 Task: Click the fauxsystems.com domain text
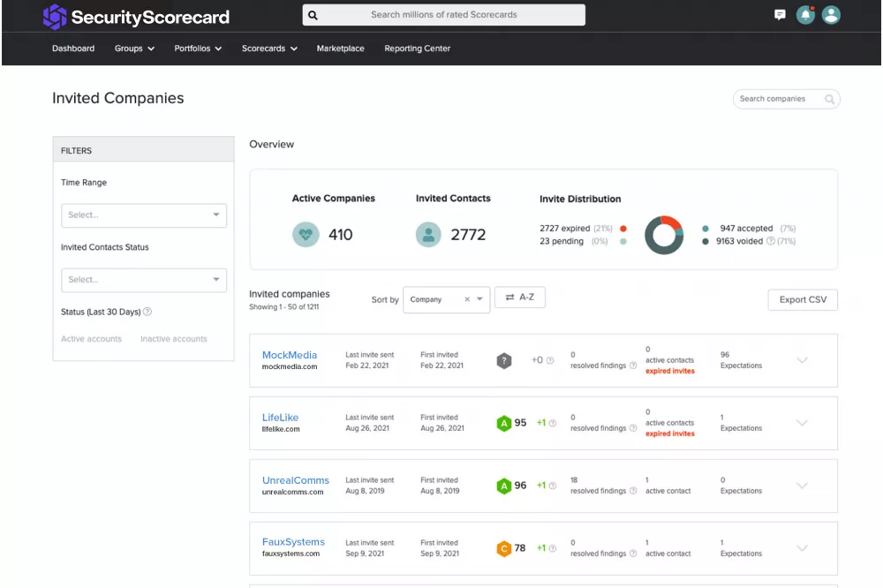(291, 554)
